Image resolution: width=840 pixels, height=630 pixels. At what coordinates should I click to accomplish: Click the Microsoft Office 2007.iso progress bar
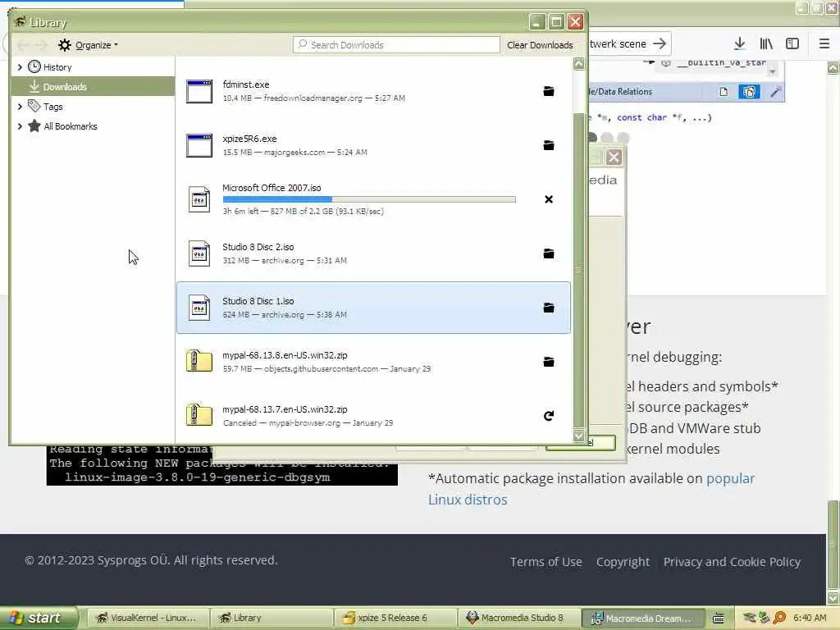(x=369, y=199)
